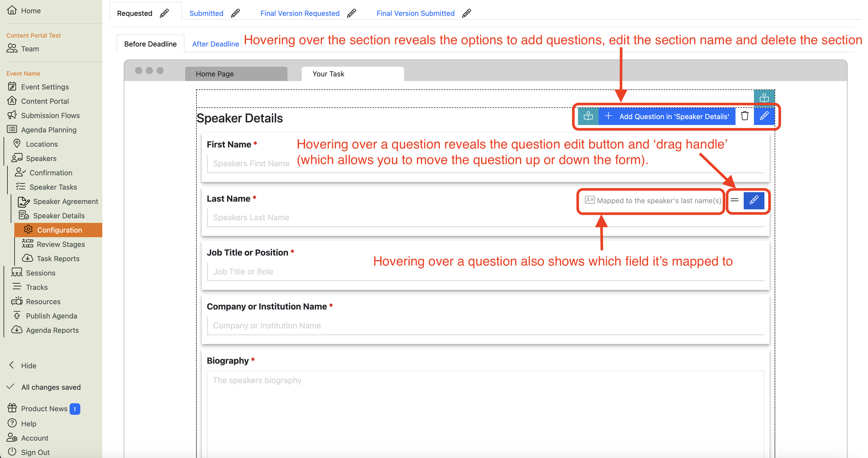
Task: Open the Speaker Agreement task
Action: 58,201
